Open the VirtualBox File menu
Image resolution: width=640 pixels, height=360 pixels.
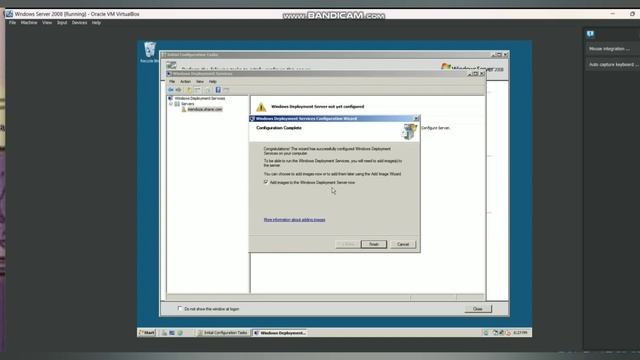[x=12, y=23]
